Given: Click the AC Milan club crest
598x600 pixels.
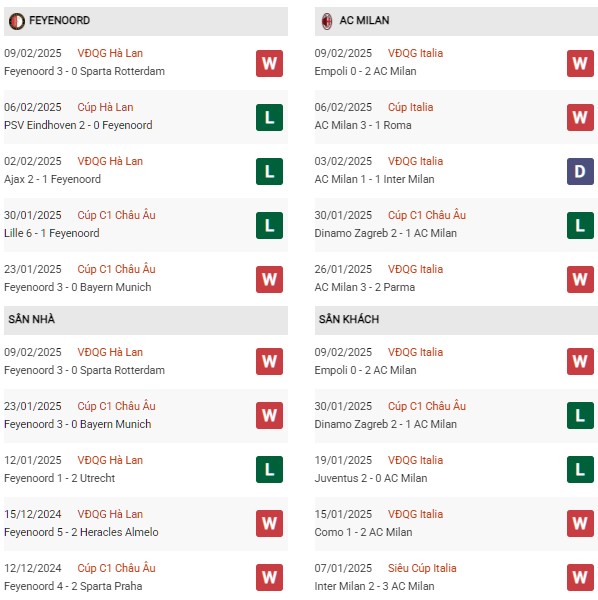Looking at the screenshot, I should 327,21.
